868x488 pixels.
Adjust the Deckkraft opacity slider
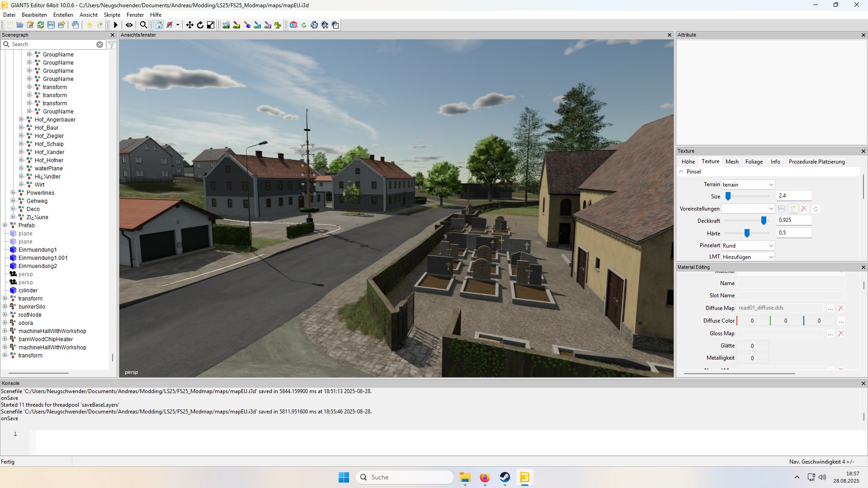click(764, 221)
